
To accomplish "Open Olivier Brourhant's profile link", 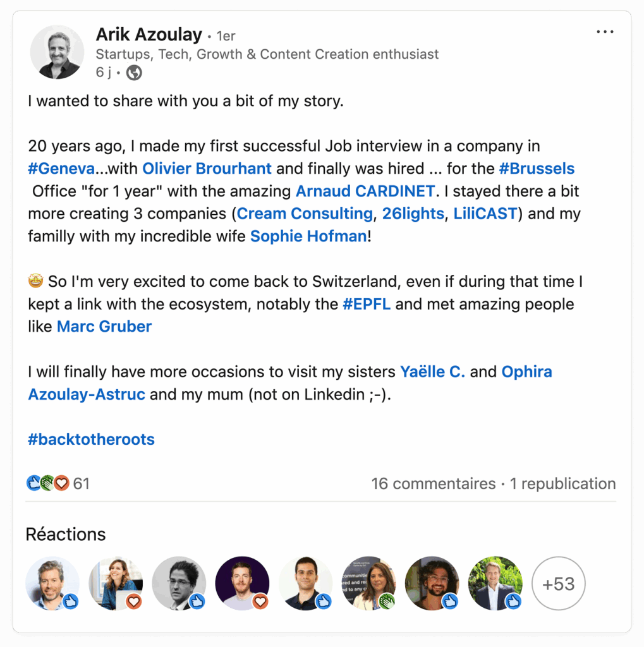I will [x=207, y=168].
